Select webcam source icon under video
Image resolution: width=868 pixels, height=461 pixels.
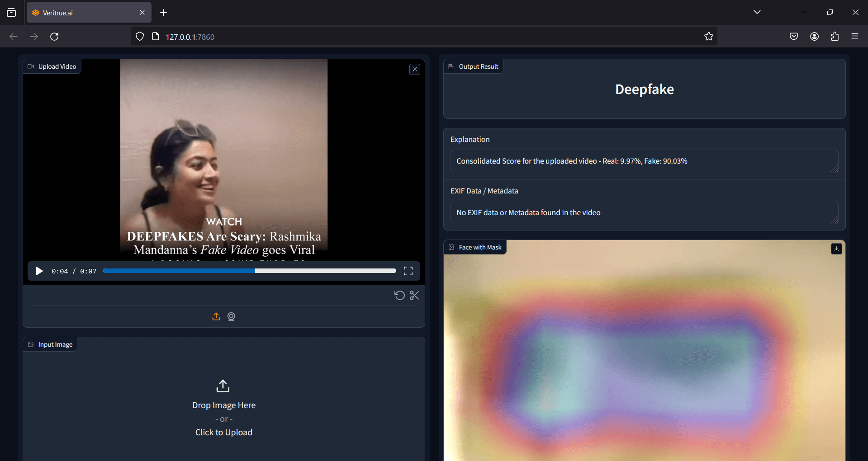(231, 316)
